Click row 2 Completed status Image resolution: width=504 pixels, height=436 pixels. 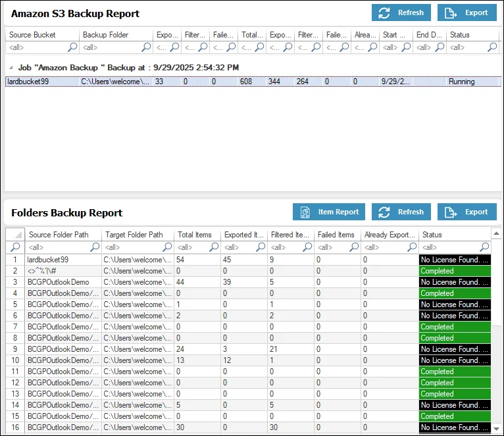point(455,271)
